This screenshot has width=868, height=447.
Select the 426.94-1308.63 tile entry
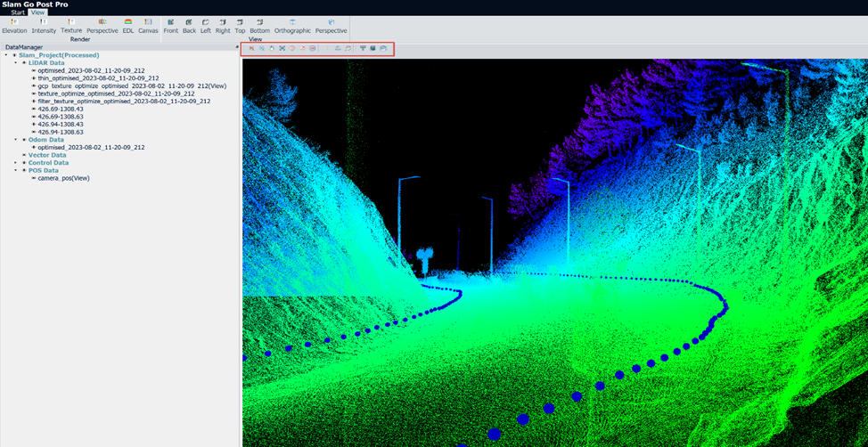pyautogui.click(x=61, y=132)
